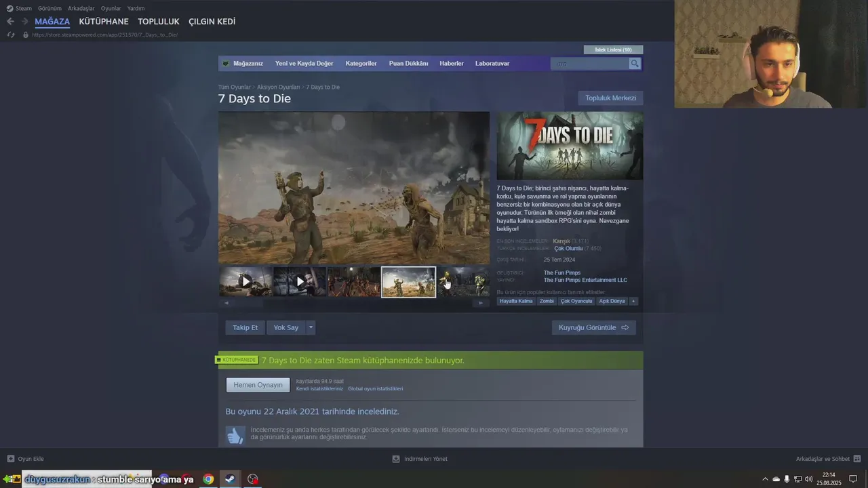Image resolution: width=868 pixels, height=488 pixels.
Task: Open Laboratuvar in the store nav
Action: (492, 64)
